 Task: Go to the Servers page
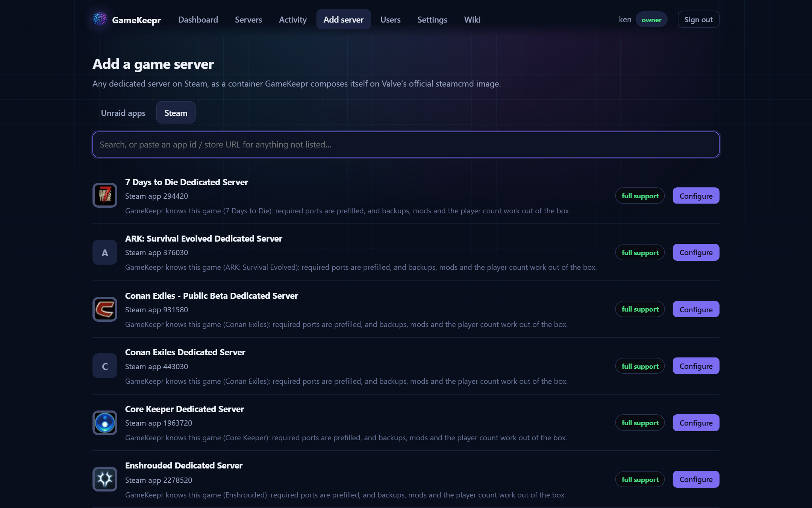(x=248, y=20)
